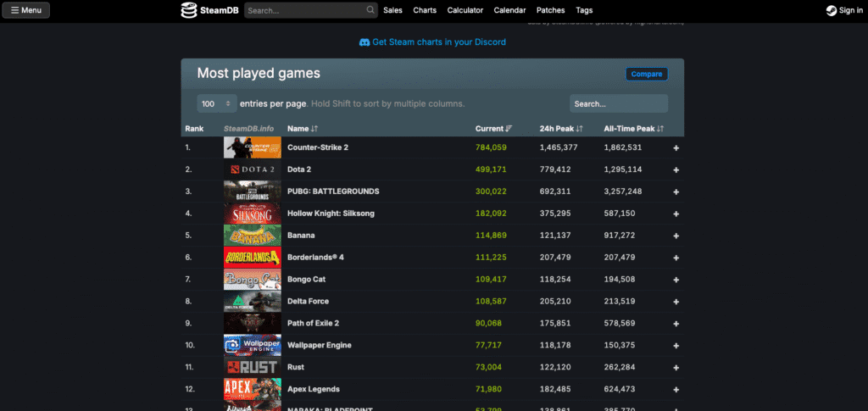The width and height of the screenshot is (868, 411).
Task: Add PUBG: BATTLEGROUNDS with its plus icon
Action: [676, 192]
